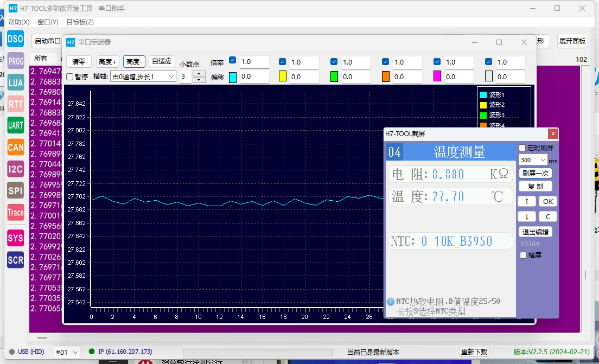
Task: Open the CAN bus tool
Action: [16, 147]
